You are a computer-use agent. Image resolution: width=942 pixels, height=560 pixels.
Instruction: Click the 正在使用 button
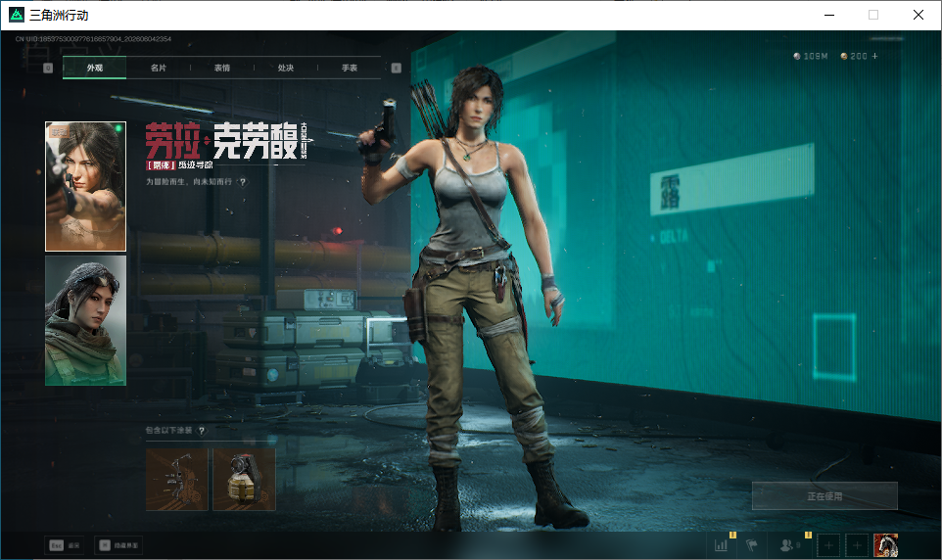tap(824, 496)
